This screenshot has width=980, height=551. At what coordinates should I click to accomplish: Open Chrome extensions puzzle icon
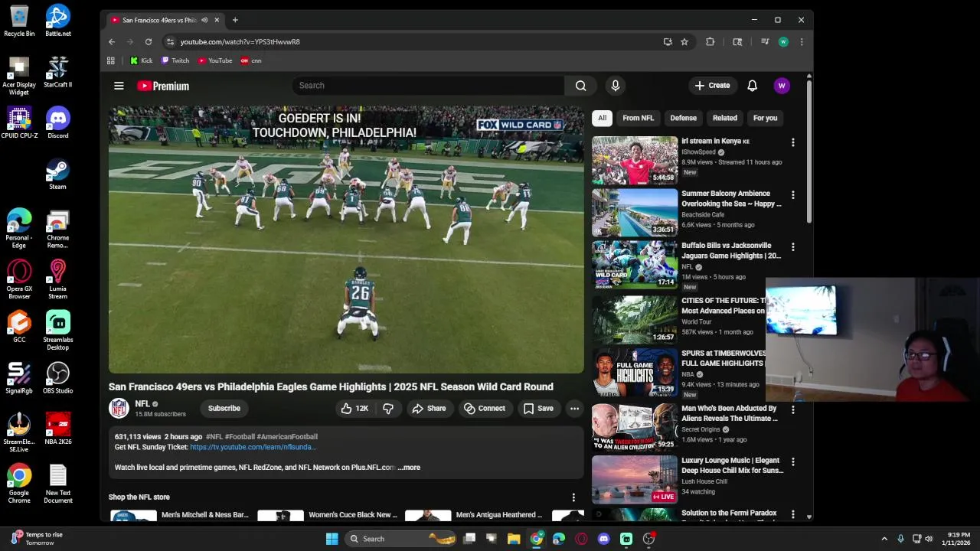point(710,42)
